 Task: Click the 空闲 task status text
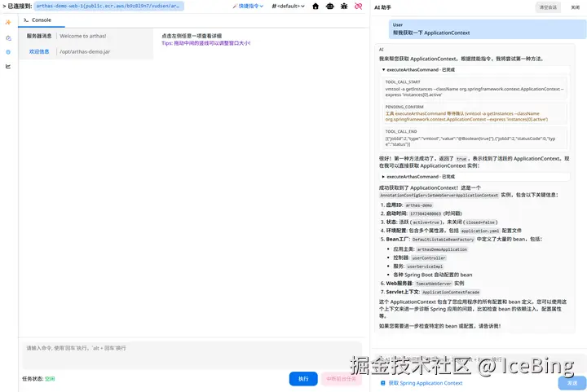(x=50, y=379)
